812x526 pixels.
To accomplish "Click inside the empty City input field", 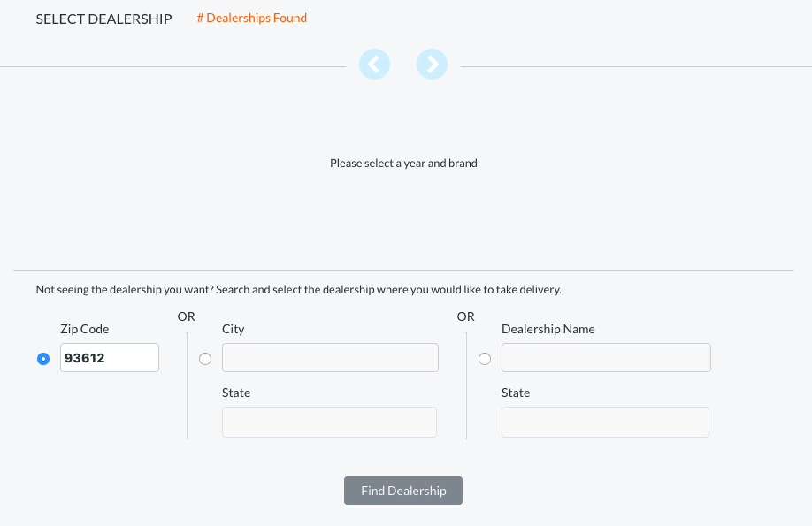I will (329, 357).
